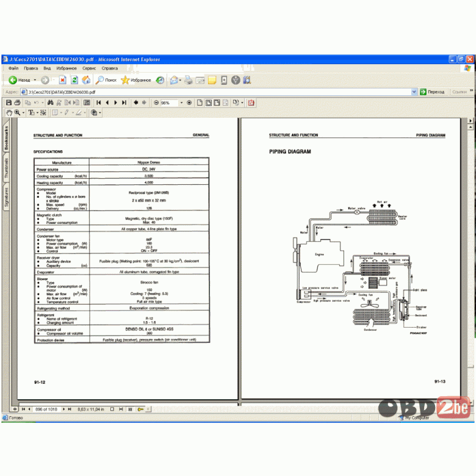Open the Bookmarks side tab
The image size is (476, 476).
6,137
